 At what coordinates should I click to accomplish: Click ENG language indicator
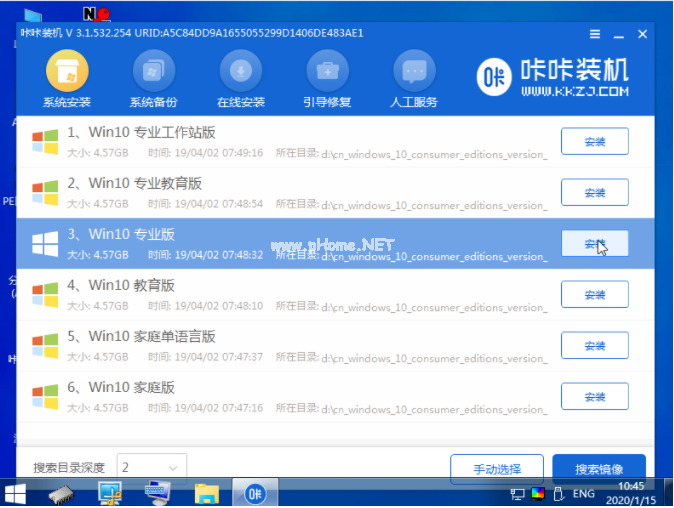click(x=583, y=494)
